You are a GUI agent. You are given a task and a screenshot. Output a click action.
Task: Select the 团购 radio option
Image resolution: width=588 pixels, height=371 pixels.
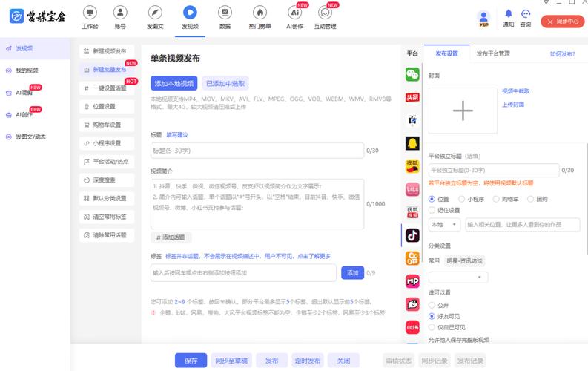click(x=531, y=199)
